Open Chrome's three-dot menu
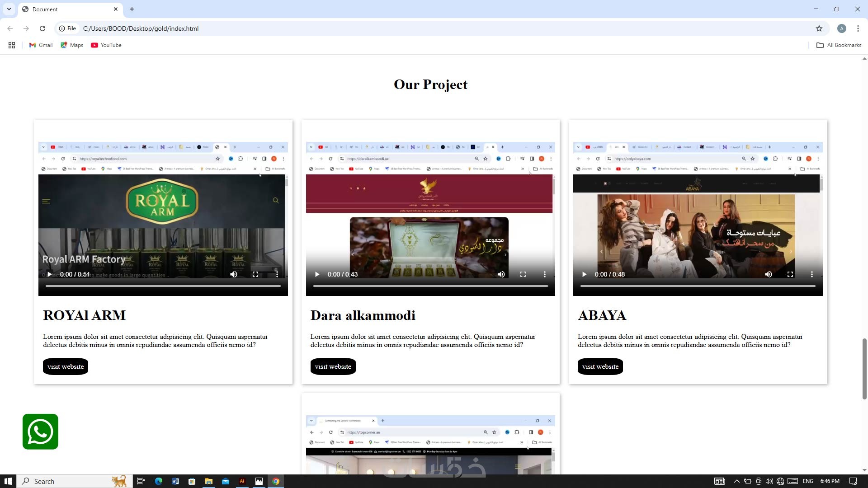 click(x=858, y=28)
